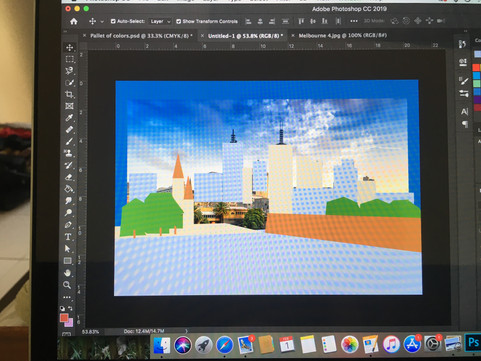481x361 pixels.
Task: Click the zoom percentage field 53.83%
Action: pyautogui.click(x=90, y=332)
